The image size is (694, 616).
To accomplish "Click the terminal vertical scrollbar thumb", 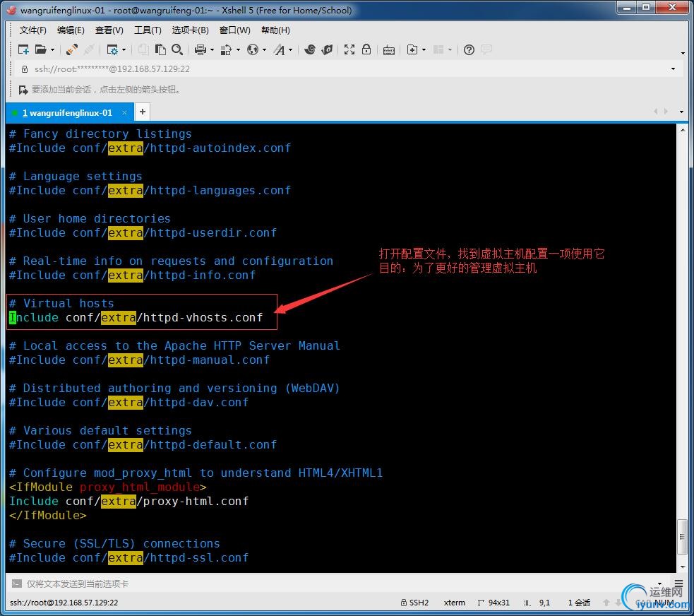I will 682,537.
